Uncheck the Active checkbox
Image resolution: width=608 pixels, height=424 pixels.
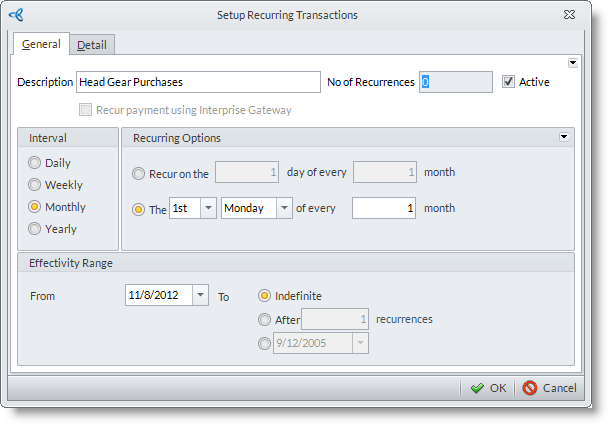point(508,82)
